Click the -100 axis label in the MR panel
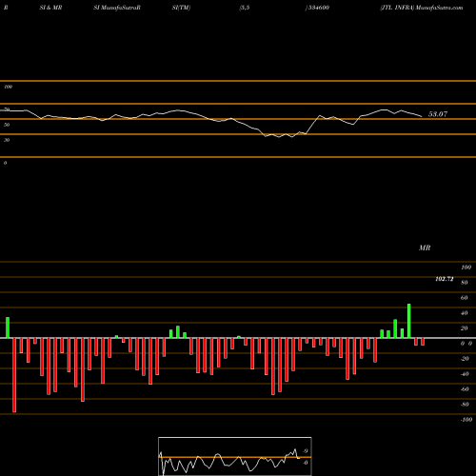This screenshot has width=476, height=476. [466, 420]
